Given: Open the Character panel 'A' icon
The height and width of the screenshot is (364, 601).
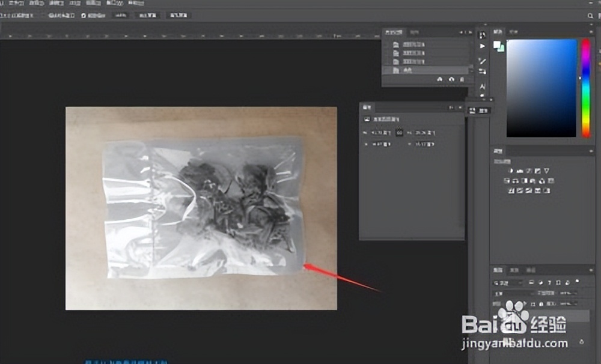Looking at the screenshot, I should pyautogui.click(x=482, y=86).
